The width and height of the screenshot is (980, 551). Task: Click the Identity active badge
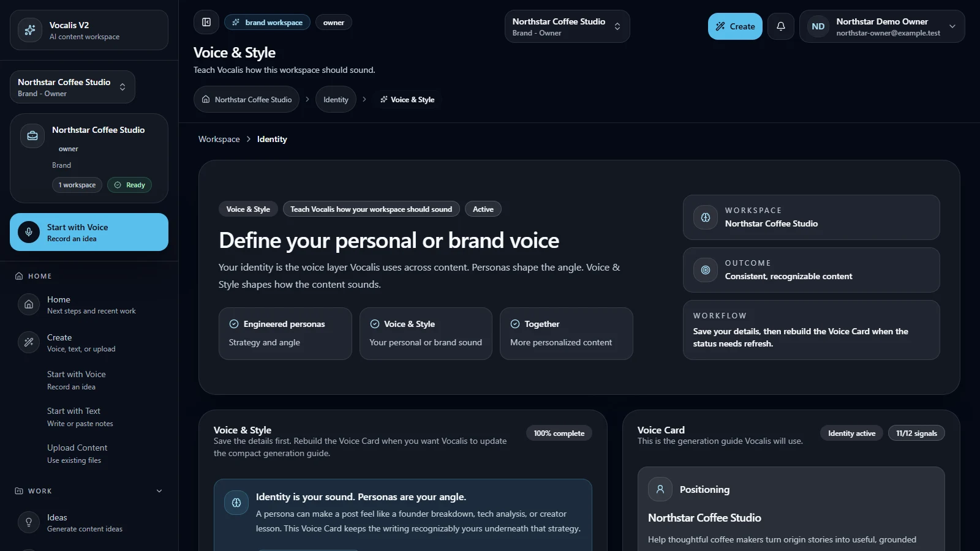point(851,433)
